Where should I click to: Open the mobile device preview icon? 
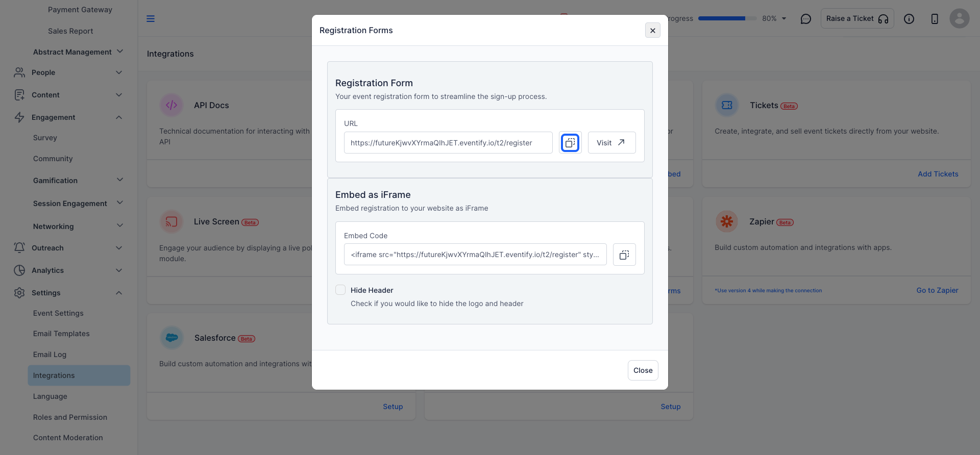pyautogui.click(x=935, y=19)
